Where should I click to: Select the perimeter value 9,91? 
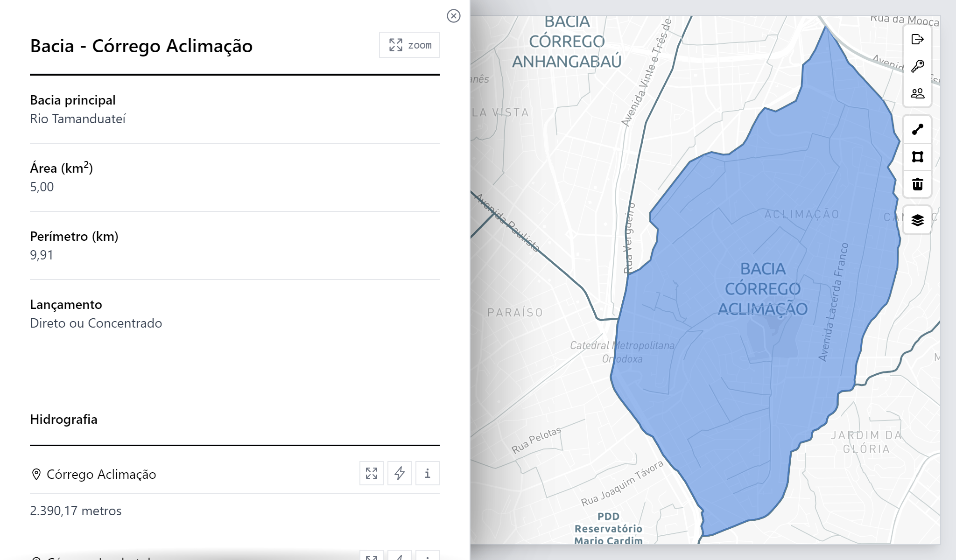pyautogui.click(x=42, y=255)
